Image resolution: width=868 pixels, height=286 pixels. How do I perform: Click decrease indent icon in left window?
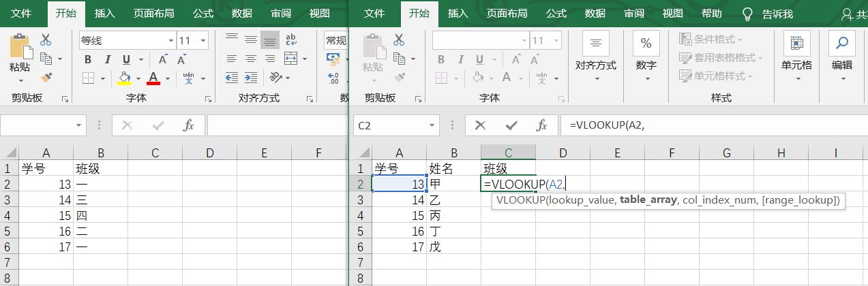(232, 77)
